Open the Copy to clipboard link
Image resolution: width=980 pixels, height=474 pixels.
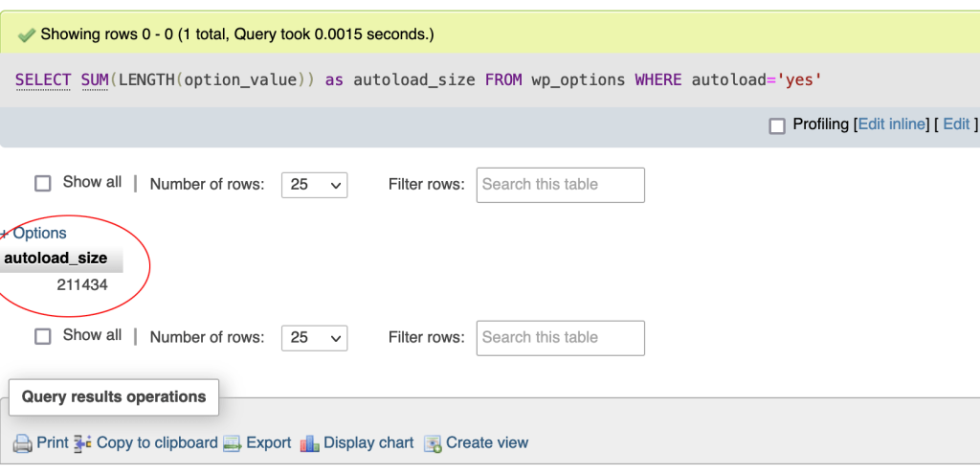click(x=157, y=443)
